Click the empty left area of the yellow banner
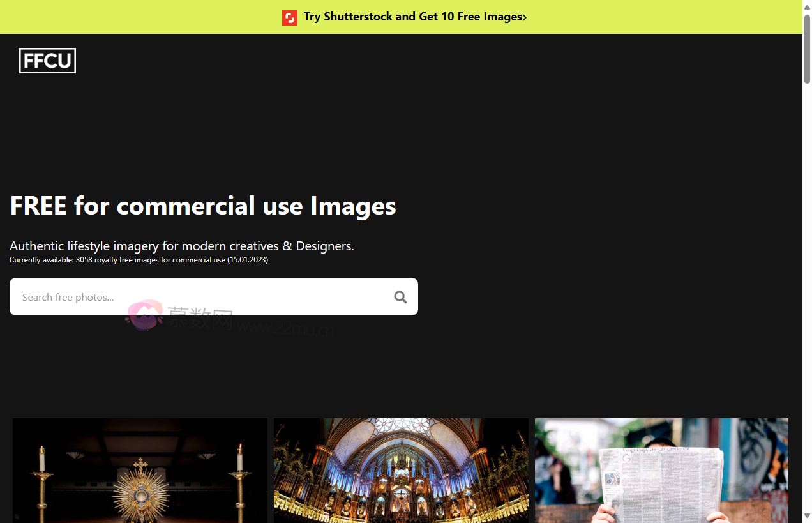This screenshot has width=812, height=523. click(128, 17)
